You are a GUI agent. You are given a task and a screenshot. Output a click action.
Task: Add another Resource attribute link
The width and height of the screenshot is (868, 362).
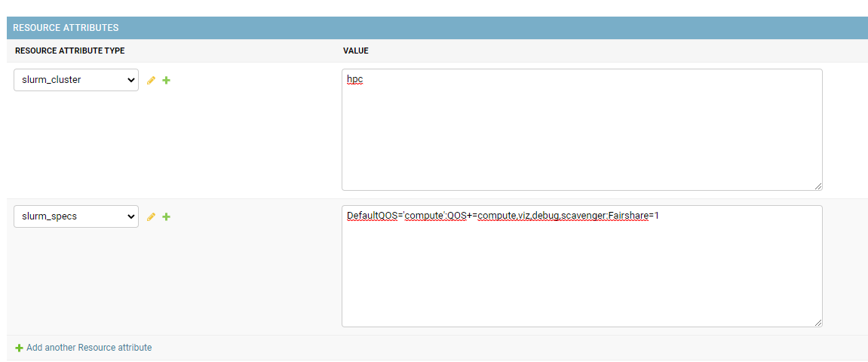89,348
